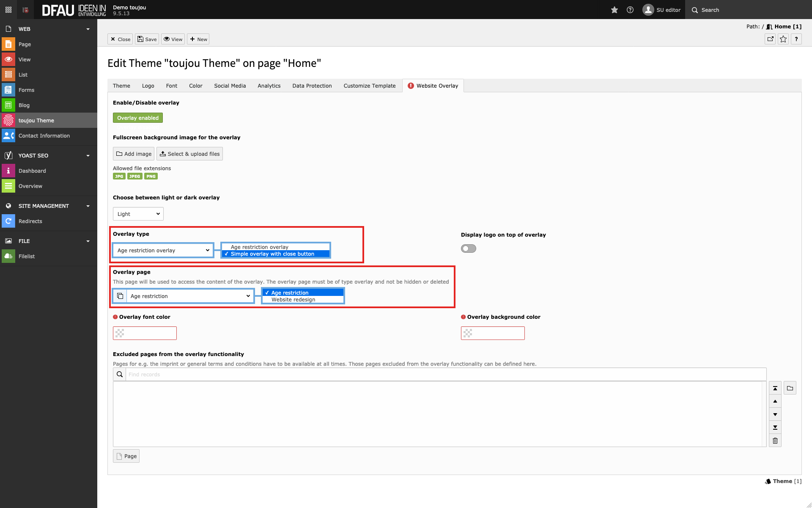Click the trash icon beside excluded pages list
Viewport: 812px width, 508px height.
(x=775, y=441)
